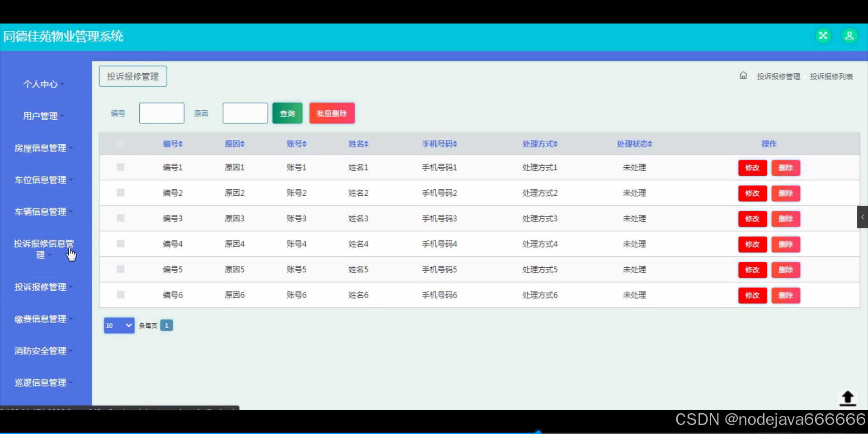
Task: Sort table by 姓名 column
Action: (x=359, y=144)
